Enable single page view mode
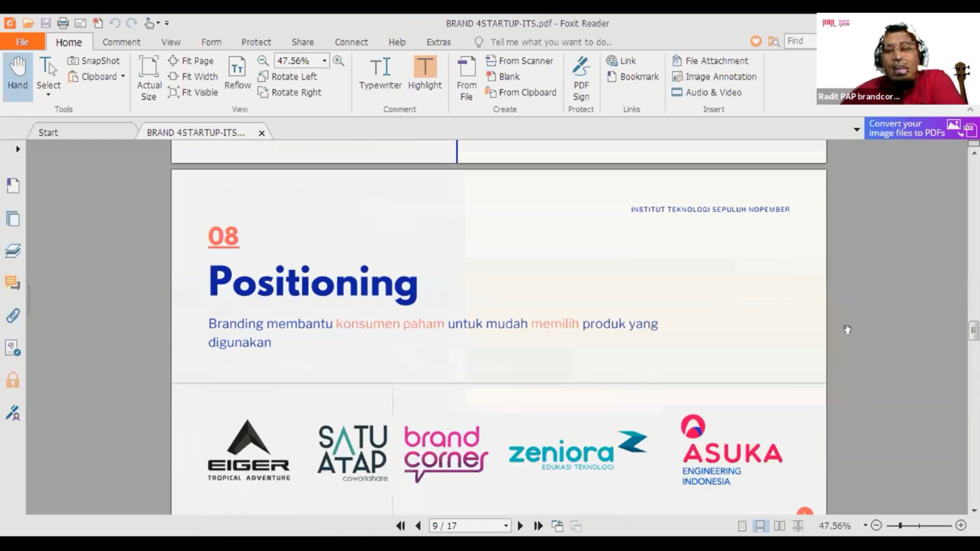The height and width of the screenshot is (551, 980). click(742, 526)
